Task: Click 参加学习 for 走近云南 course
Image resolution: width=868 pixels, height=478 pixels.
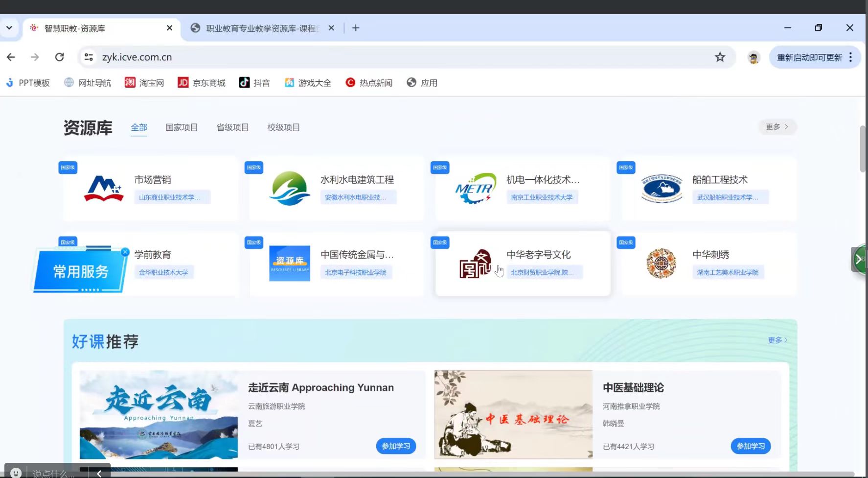Action: pos(395,446)
